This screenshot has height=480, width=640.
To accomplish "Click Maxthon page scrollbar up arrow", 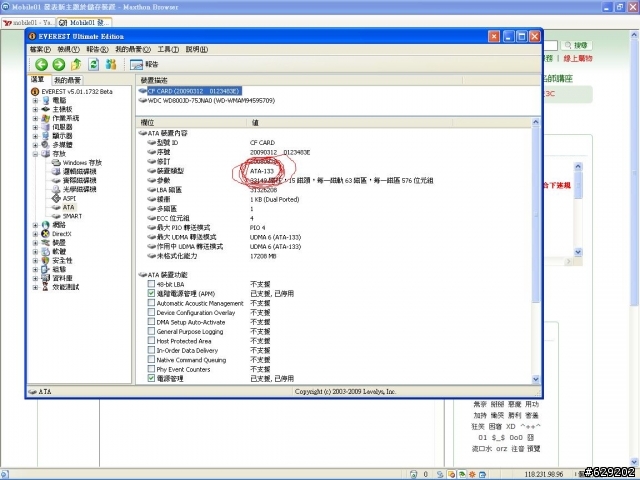I will pyautogui.click(x=634, y=35).
